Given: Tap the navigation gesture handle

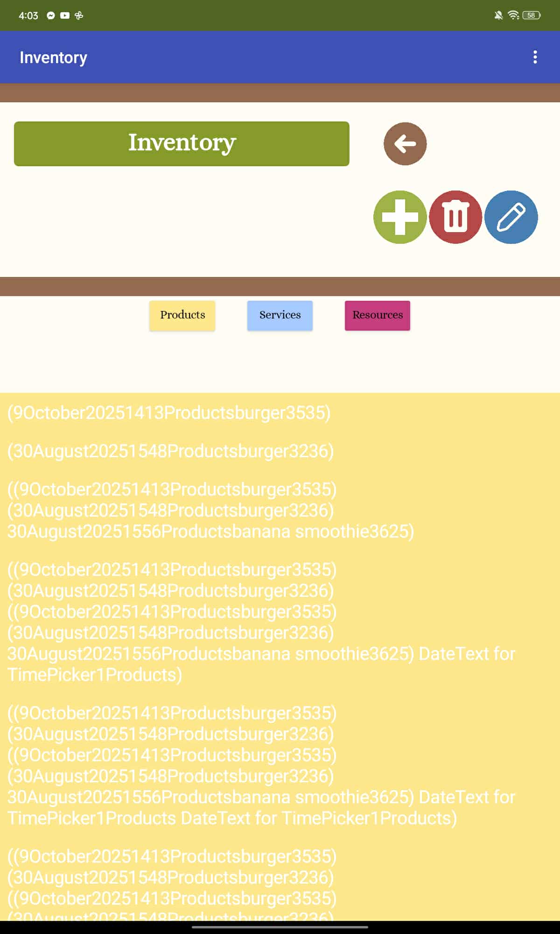Looking at the screenshot, I should [280, 927].
